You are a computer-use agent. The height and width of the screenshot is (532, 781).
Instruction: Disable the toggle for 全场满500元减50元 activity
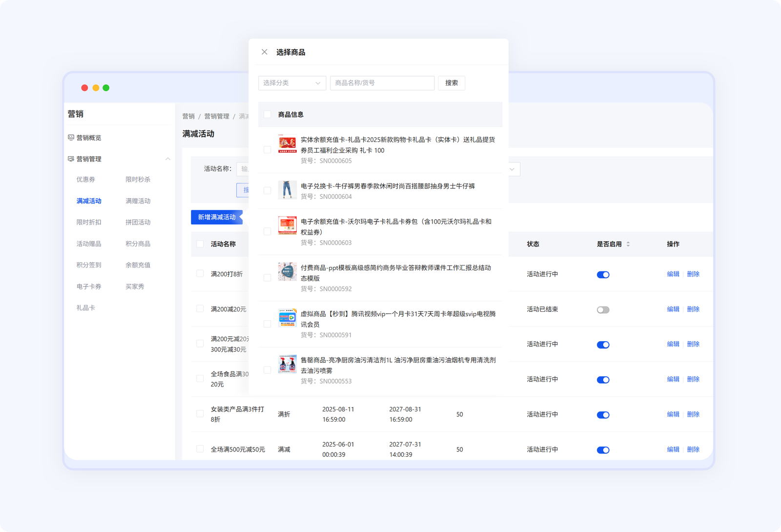click(x=603, y=450)
